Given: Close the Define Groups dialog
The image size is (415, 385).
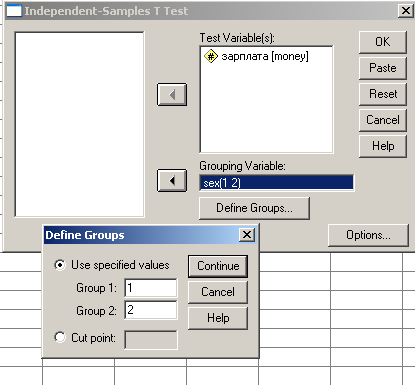Looking at the screenshot, I should pos(247,235).
